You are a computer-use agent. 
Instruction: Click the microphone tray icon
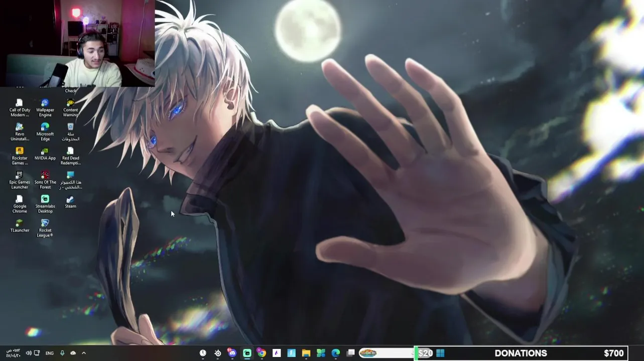[62, 353]
